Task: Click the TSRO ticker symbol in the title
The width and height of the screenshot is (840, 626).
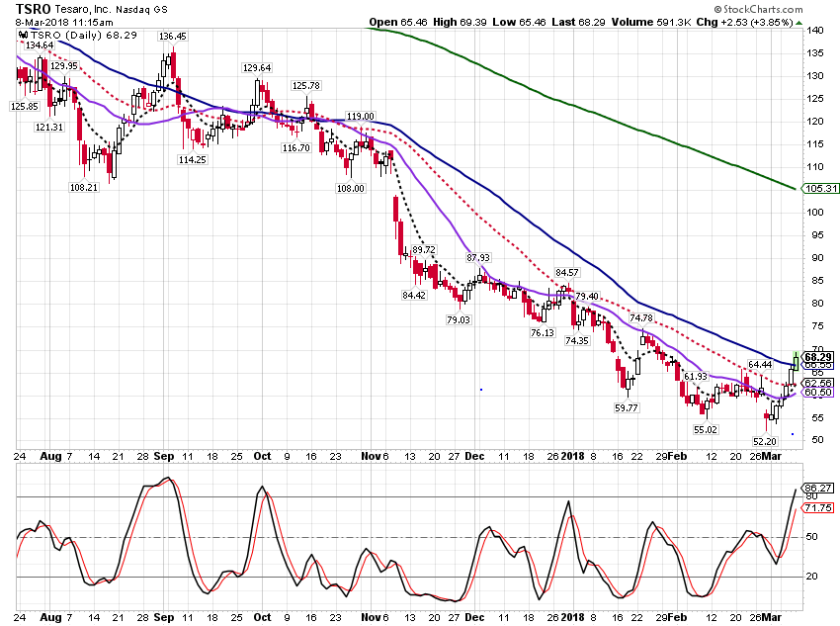Action: (34, 9)
